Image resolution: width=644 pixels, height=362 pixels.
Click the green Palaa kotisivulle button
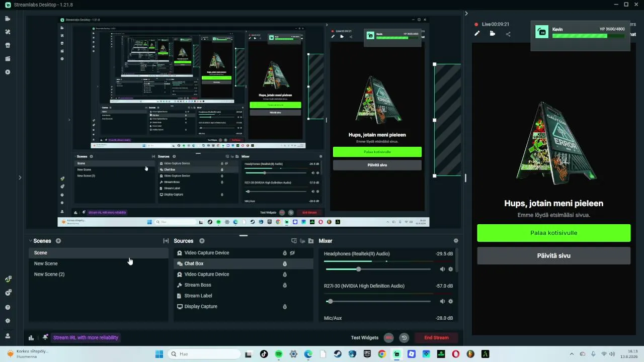point(554,233)
